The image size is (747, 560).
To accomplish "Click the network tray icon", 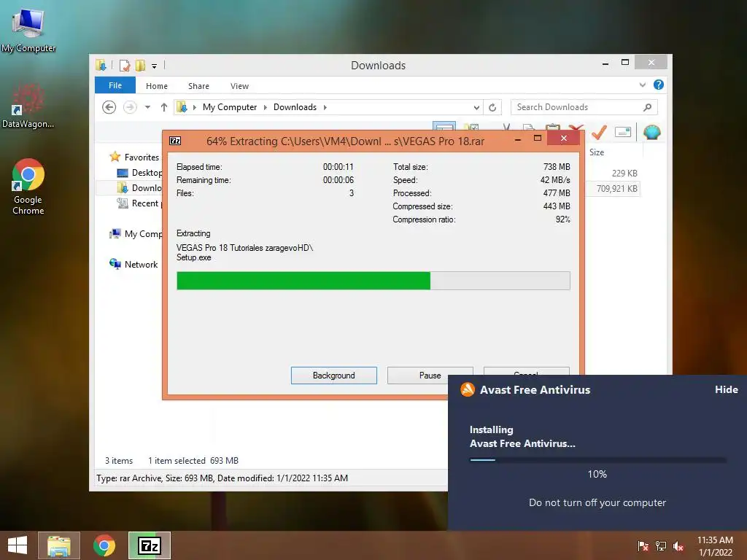I will pos(661,545).
